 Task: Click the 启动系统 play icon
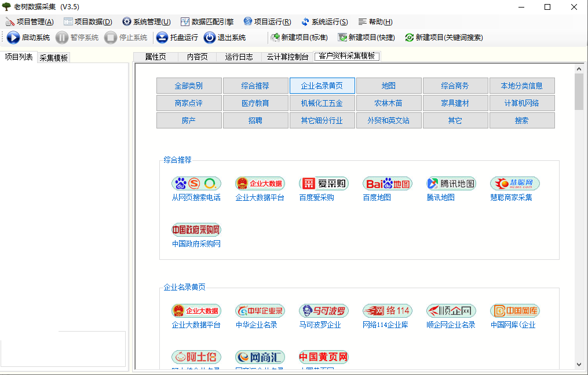(x=13, y=38)
